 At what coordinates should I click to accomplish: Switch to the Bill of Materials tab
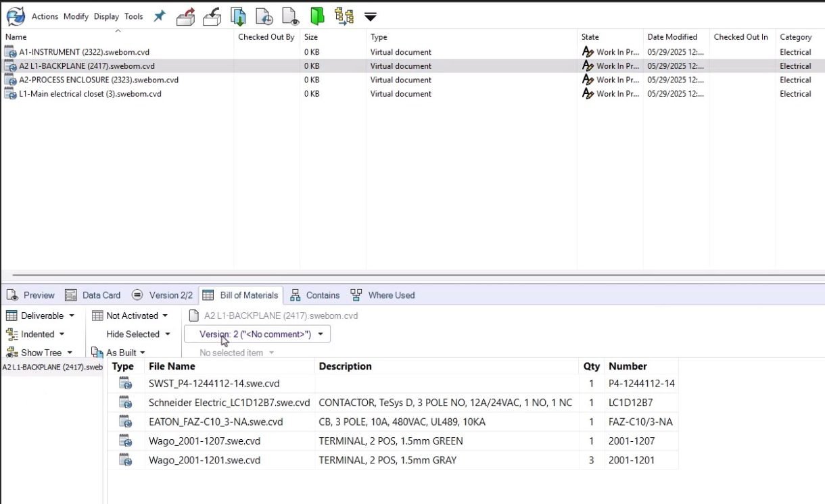[241, 295]
